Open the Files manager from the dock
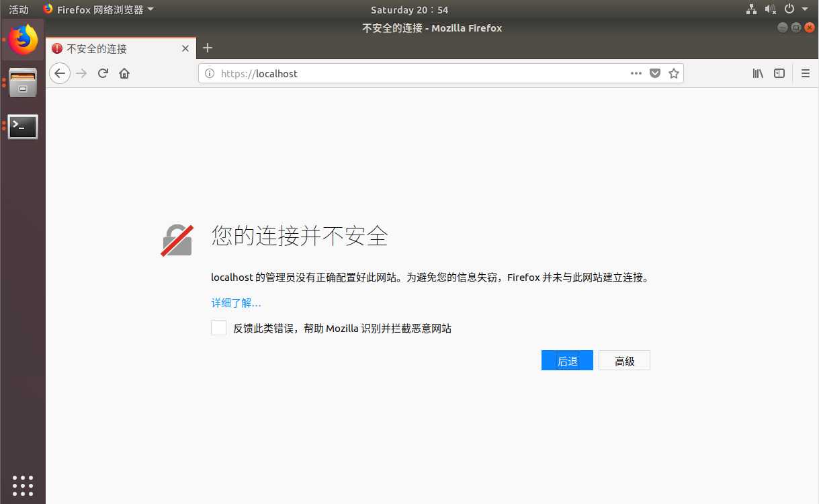This screenshot has width=819, height=504. (23, 83)
